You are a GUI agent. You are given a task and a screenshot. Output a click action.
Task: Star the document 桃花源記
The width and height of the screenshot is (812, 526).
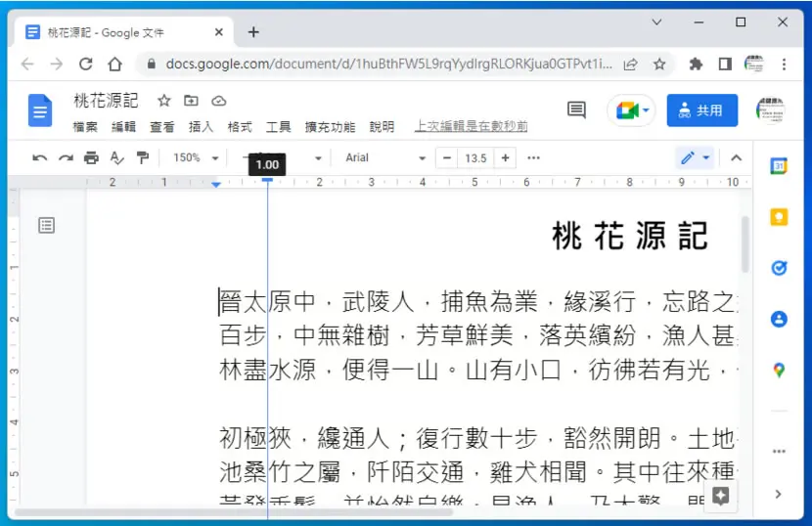pyautogui.click(x=164, y=101)
